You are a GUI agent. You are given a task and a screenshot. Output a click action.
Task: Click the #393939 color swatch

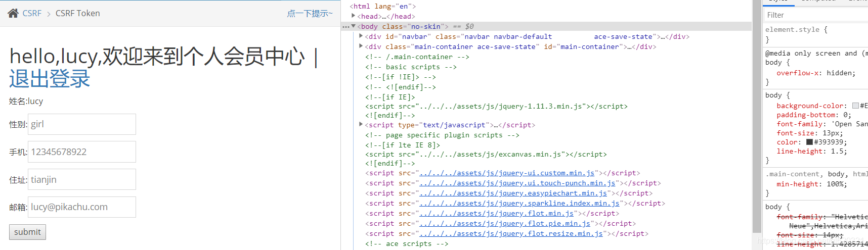click(x=809, y=142)
